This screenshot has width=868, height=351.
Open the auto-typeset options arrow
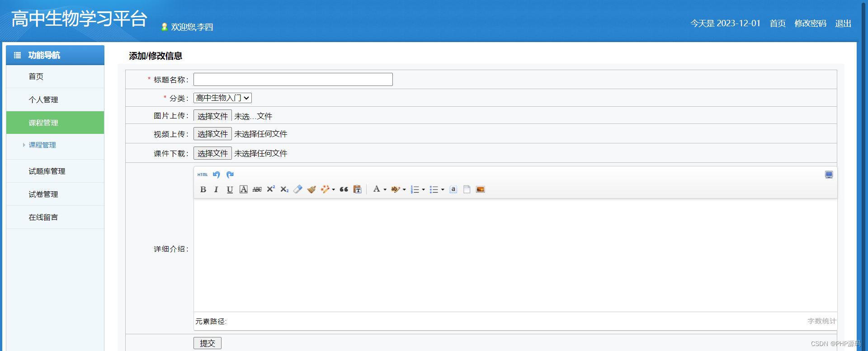tap(334, 190)
